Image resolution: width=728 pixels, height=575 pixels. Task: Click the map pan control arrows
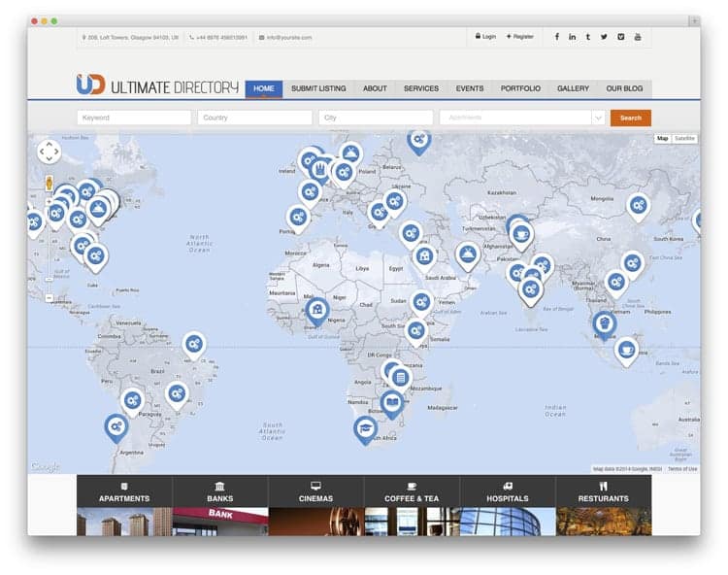[x=50, y=152]
